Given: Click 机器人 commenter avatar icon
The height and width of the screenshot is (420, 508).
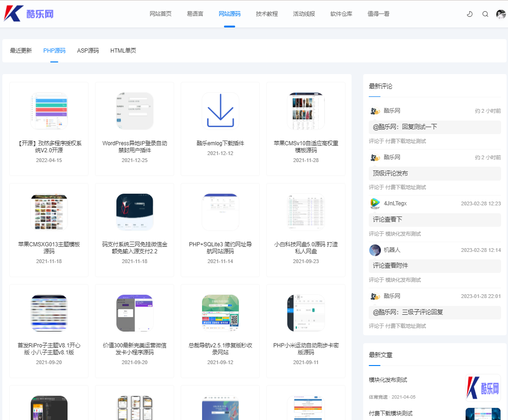Looking at the screenshot, I should [375, 250].
